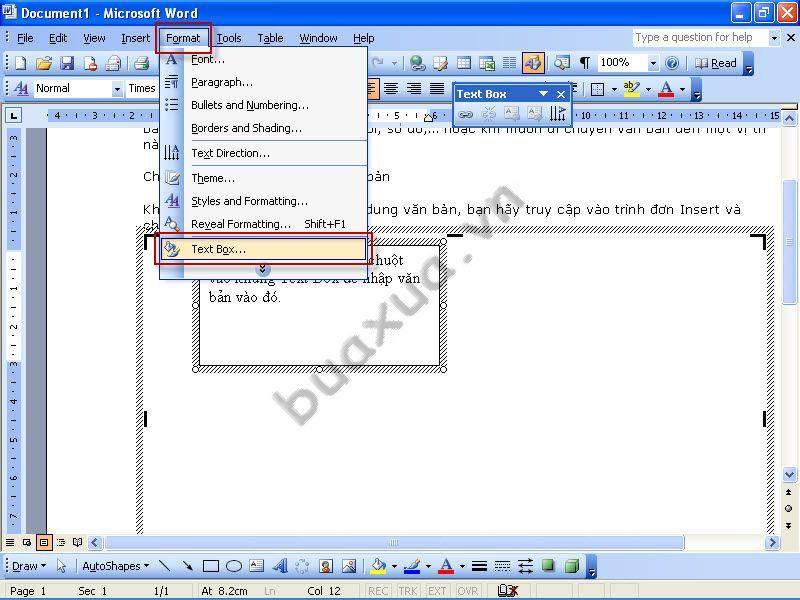Click the Select Objects pointer tool
Image resolution: width=800 pixels, height=600 pixels.
point(62,566)
